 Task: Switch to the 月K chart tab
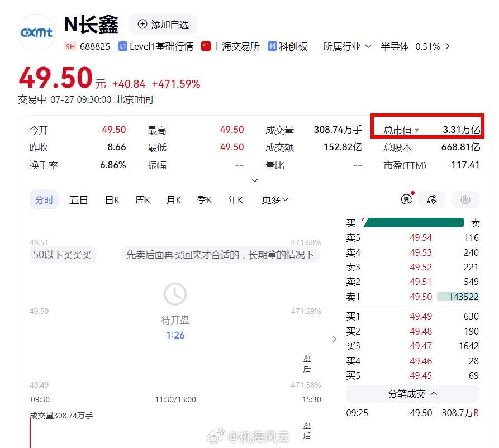173,200
